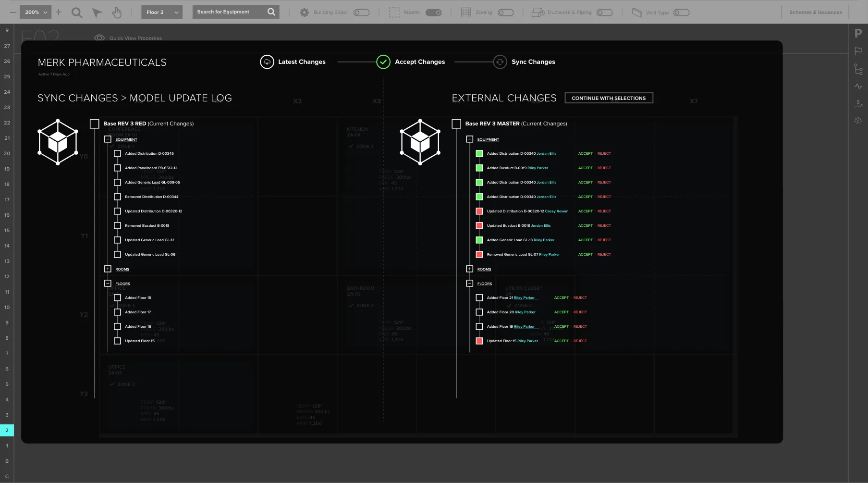Viewport: 868px width, 483px height.
Task: Collapse FLOORS under Base REV 3 MASTER
Action: 470,284
